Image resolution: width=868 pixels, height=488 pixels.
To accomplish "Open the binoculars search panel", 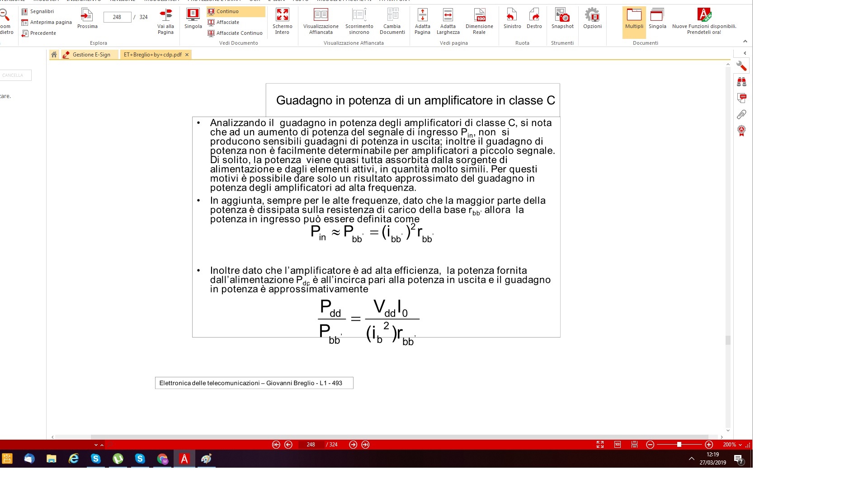I will [741, 82].
